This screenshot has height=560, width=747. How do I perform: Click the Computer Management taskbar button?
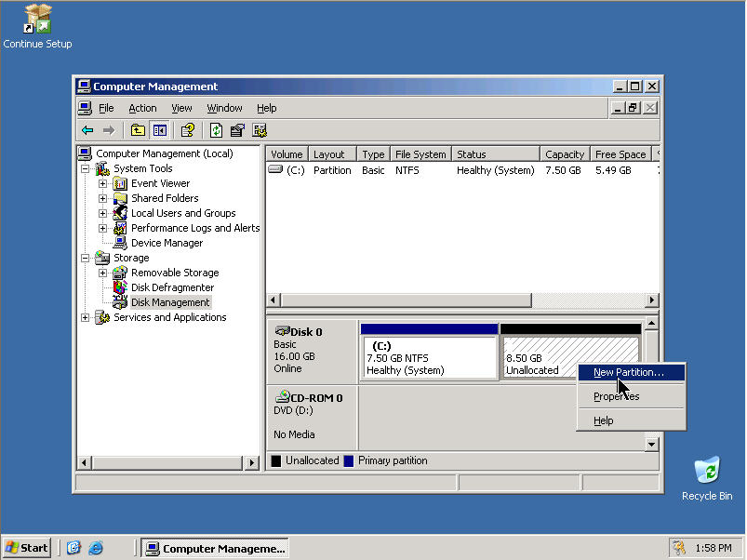pos(215,548)
